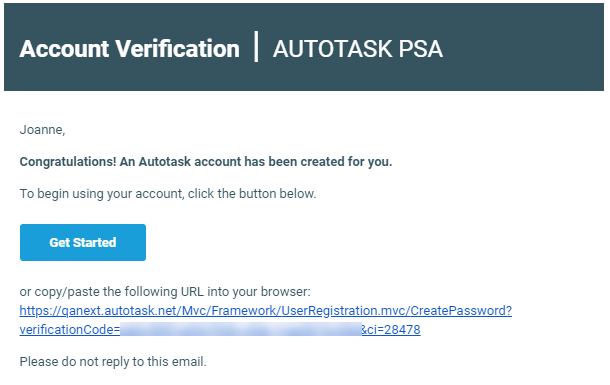Click the Account Verification heading
The image size is (610, 385).
tap(130, 49)
